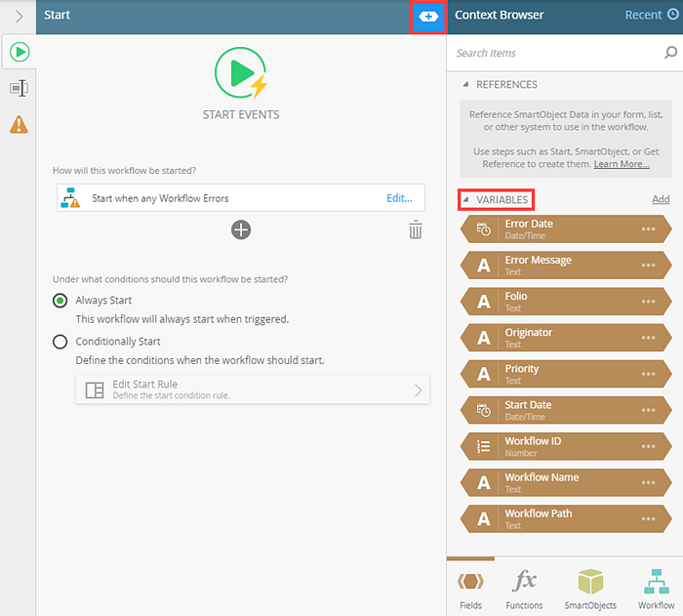Add a new start event with plus button
The image size is (683, 616).
click(x=241, y=229)
